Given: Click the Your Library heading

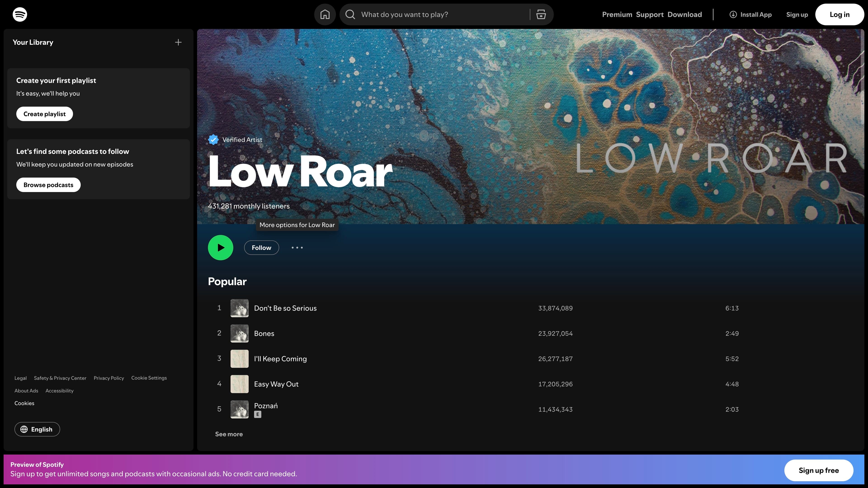Looking at the screenshot, I should click(x=33, y=42).
